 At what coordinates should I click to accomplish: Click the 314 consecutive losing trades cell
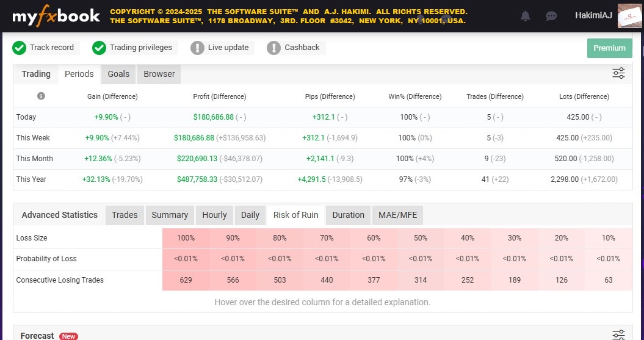(421, 280)
